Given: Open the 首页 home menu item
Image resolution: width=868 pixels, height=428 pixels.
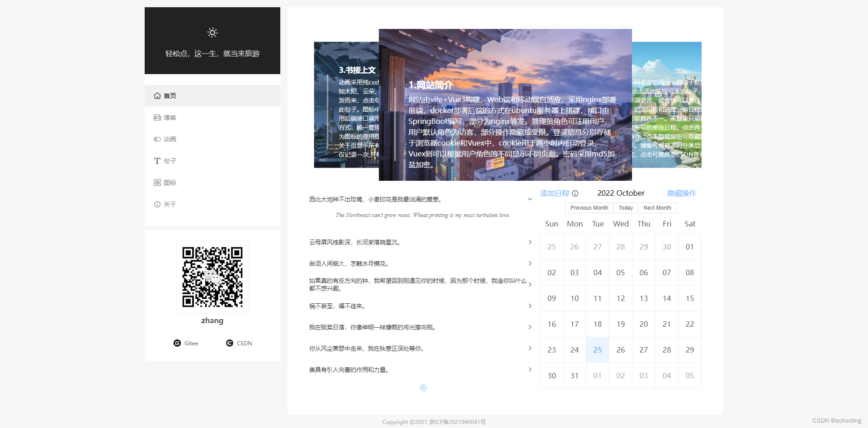Looking at the screenshot, I should [212, 96].
